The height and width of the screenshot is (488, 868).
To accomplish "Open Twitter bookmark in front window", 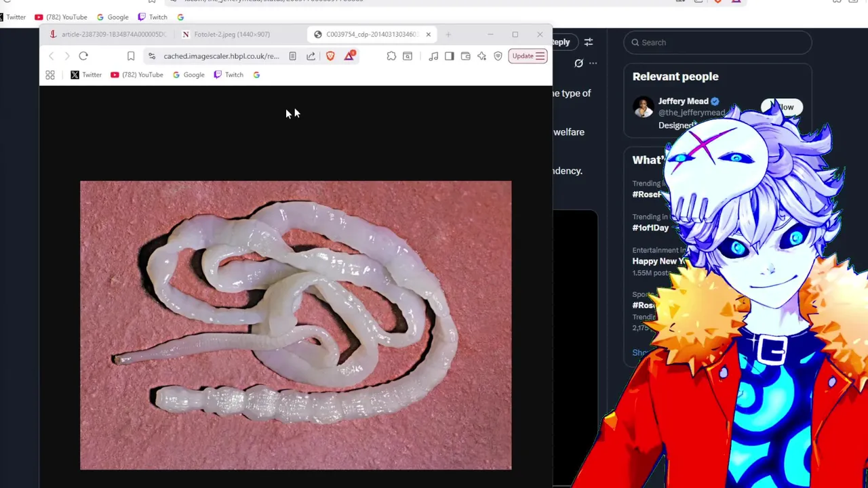I will (86, 75).
